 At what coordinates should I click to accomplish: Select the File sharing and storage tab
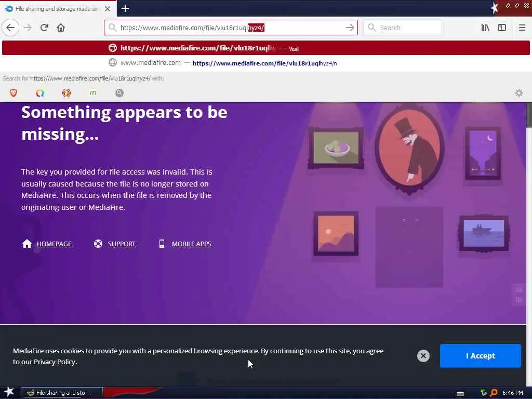(58, 8)
